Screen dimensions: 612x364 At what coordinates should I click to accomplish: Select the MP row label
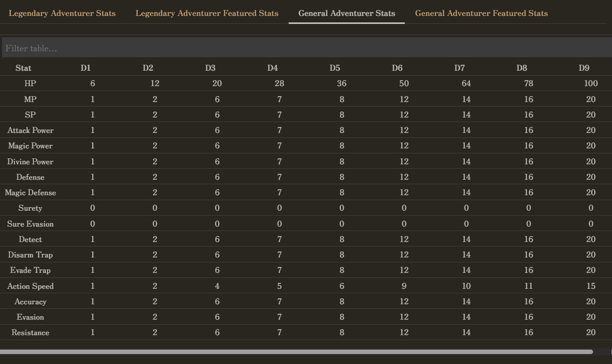(x=30, y=99)
